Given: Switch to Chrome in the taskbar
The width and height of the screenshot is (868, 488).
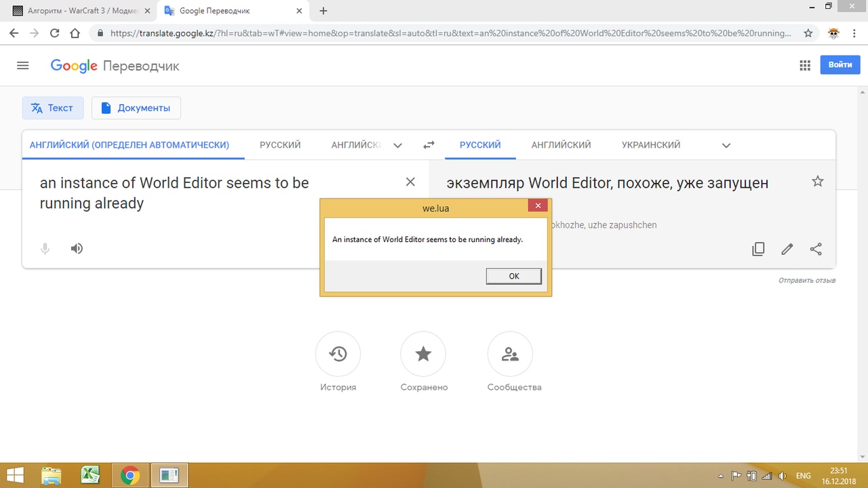Looking at the screenshot, I should click(x=130, y=475).
